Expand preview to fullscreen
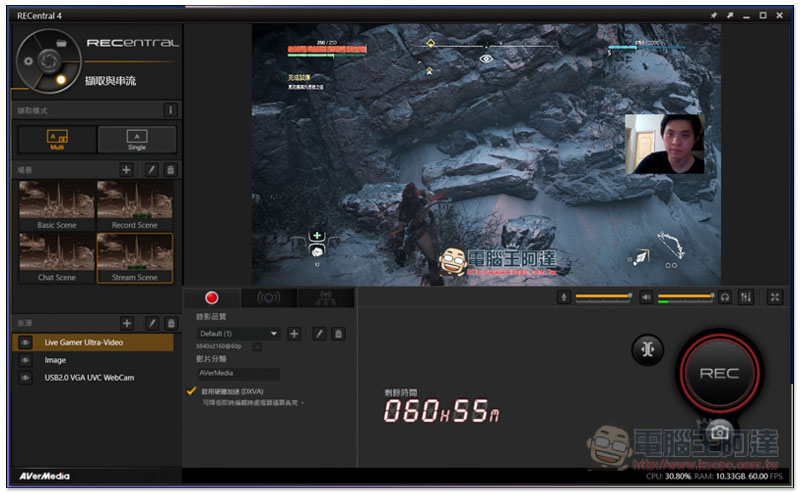800x494 pixels. tap(775, 297)
